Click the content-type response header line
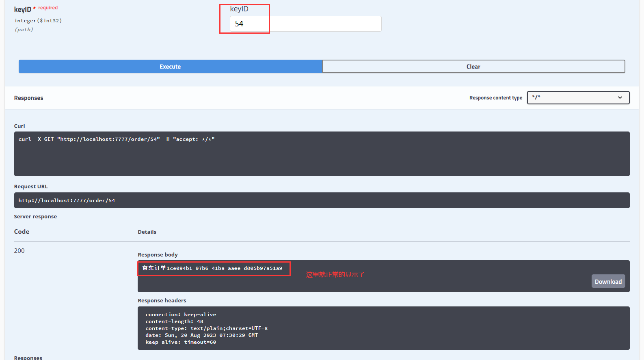The height and width of the screenshot is (360, 644). 206,328
